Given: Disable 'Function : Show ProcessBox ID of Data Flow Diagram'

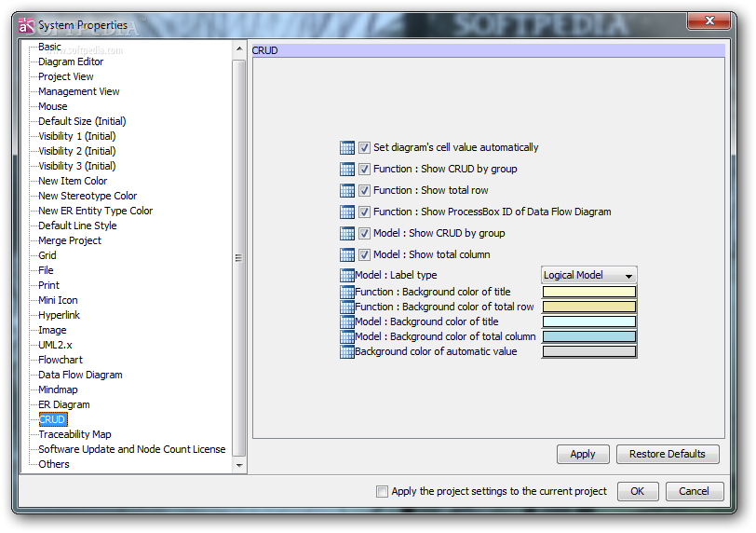Looking at the screenshot, I should click(365, 212).
